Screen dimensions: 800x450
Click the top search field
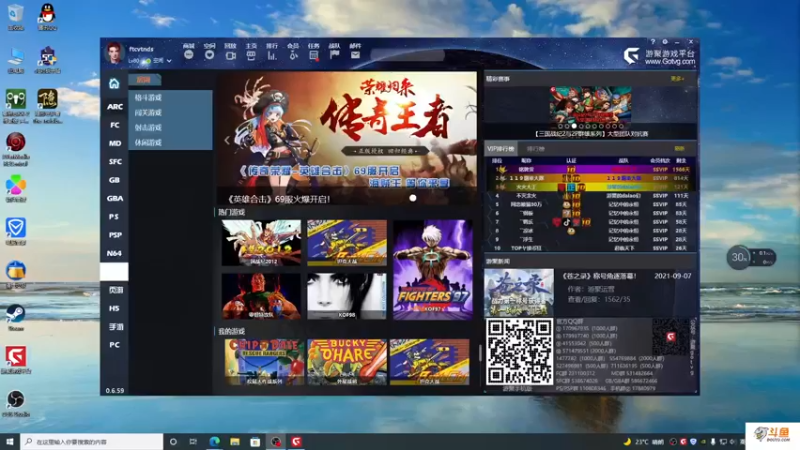[408, 55]
